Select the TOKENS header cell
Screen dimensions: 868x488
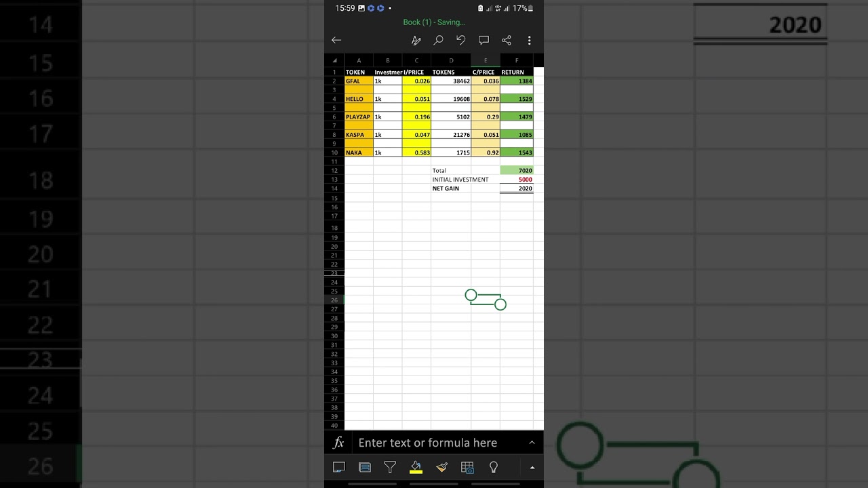(451, 72)
